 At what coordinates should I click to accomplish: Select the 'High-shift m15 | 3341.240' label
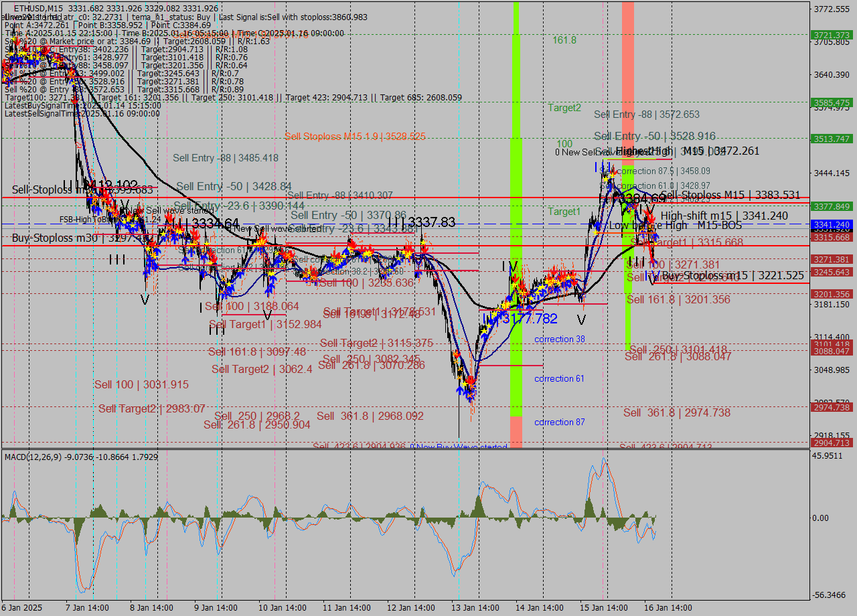click(724, 216)
